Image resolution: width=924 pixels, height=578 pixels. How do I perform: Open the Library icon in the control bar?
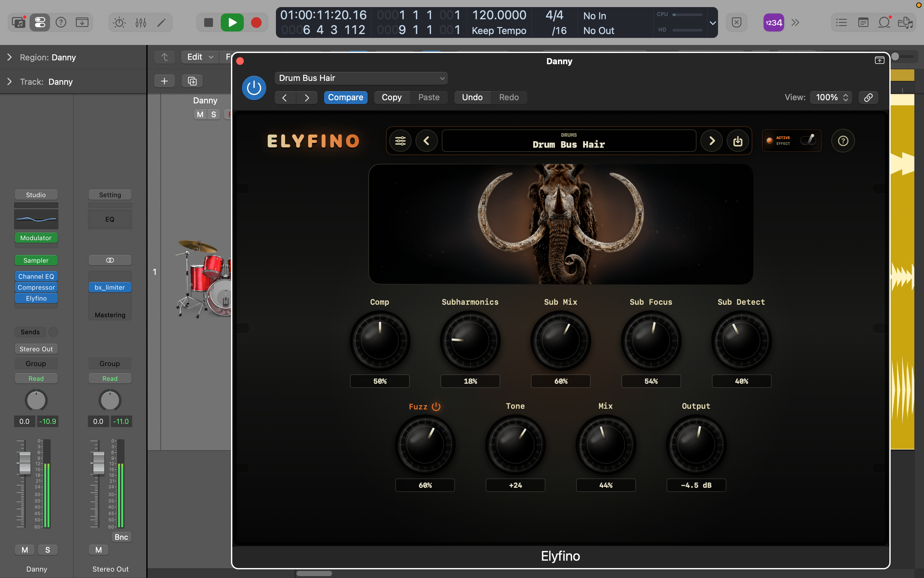18,22
